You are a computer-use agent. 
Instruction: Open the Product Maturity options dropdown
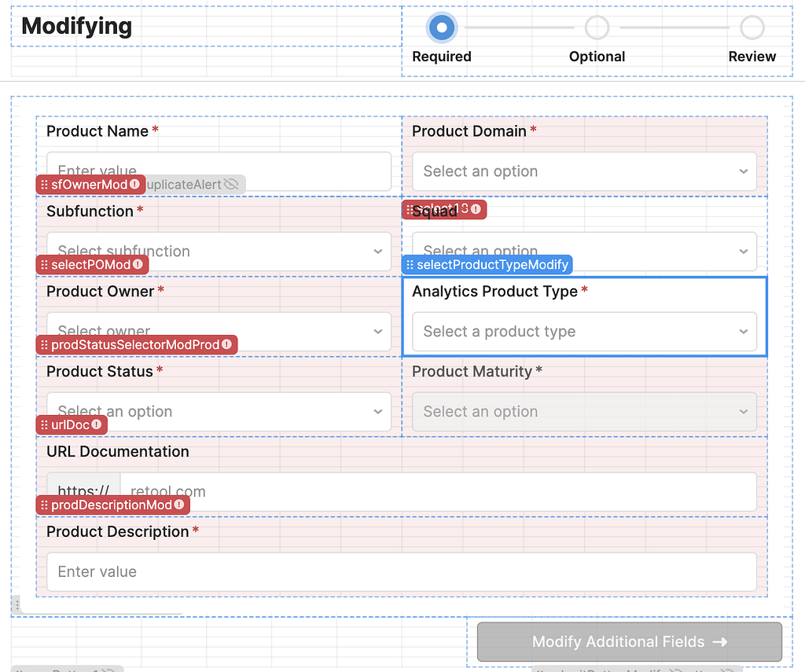pyautogui.click(x=583, y=411)
